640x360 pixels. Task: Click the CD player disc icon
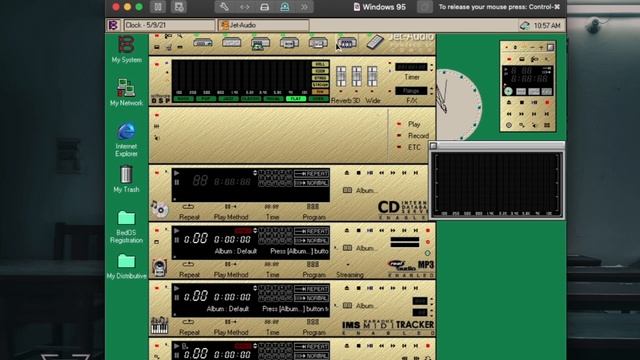coord(160,209)
